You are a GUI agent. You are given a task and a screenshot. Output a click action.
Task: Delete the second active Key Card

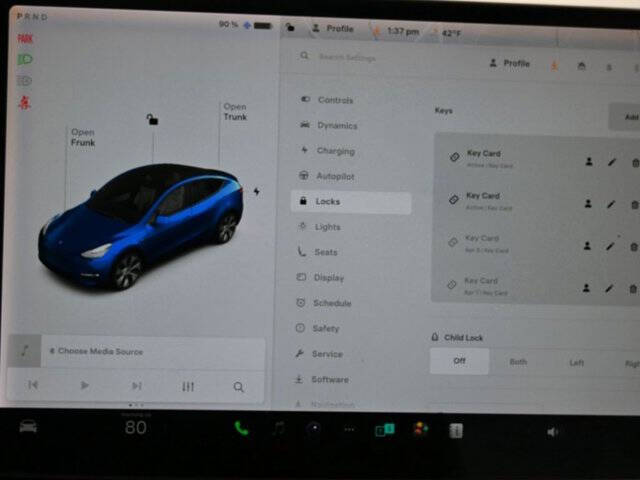coord(634,205)
